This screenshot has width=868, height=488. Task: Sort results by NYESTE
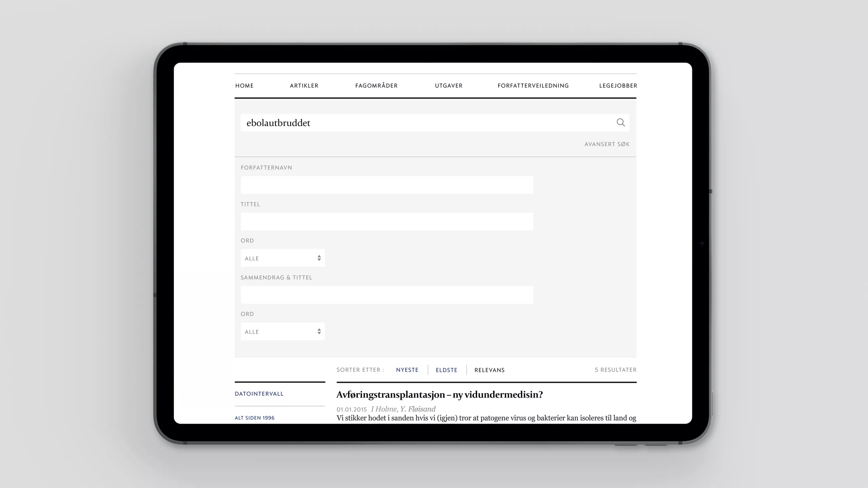407,370
